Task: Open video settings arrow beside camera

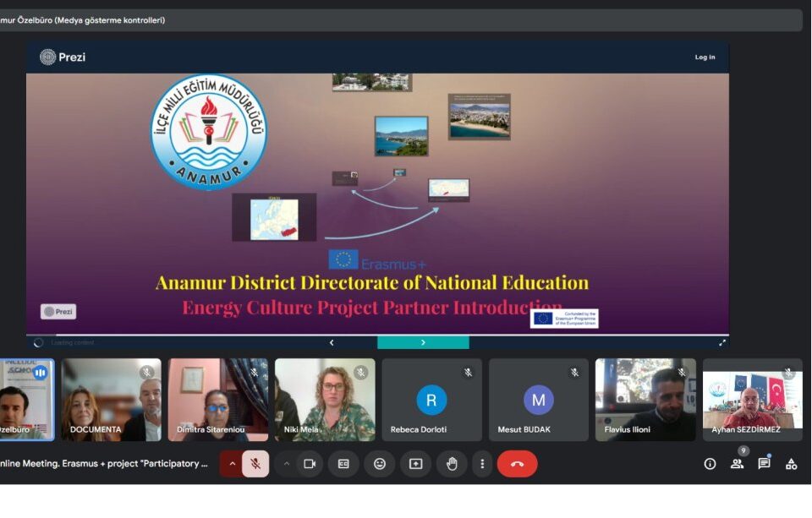Action: pyautogui.click(x=287, y=464)
